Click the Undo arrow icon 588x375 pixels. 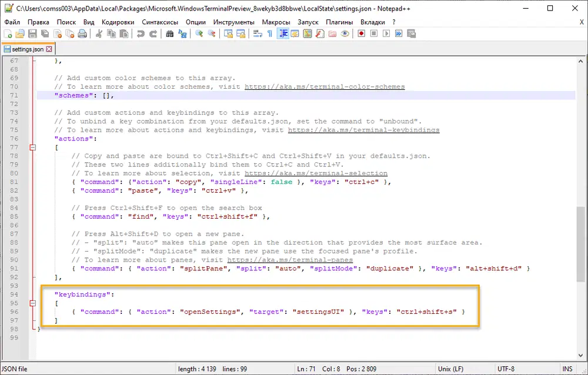(141, 34)
